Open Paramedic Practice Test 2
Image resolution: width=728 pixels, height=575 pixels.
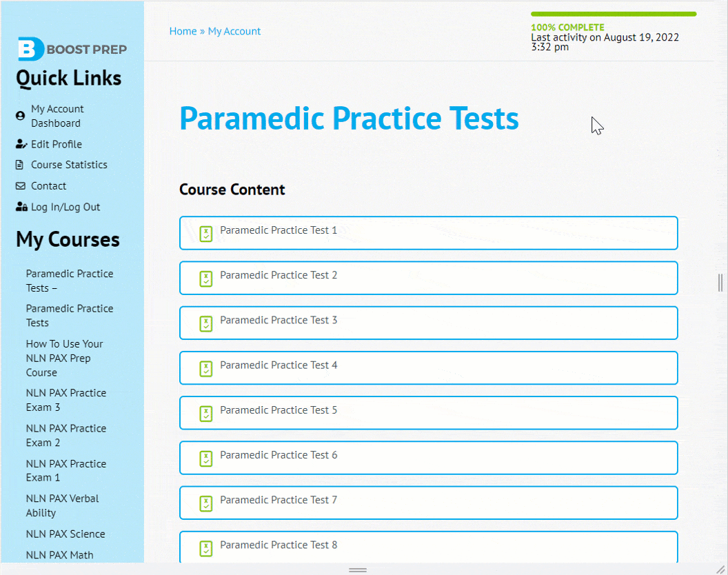tap(429, 278)
